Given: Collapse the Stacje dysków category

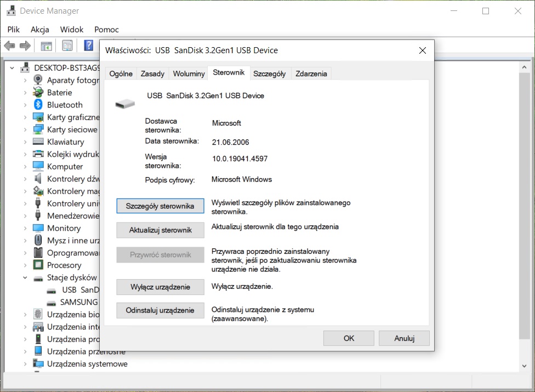Looking at the screenshot, I should pos(25,277).
